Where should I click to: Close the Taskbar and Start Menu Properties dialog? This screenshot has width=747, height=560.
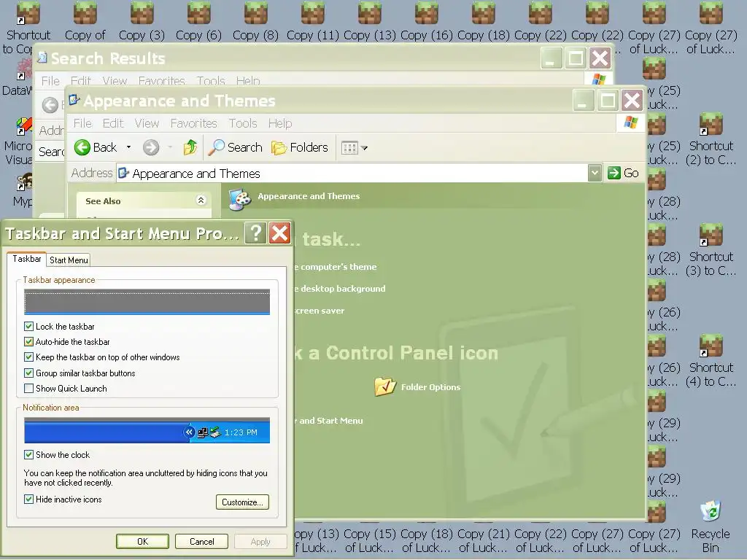(279, 233)
